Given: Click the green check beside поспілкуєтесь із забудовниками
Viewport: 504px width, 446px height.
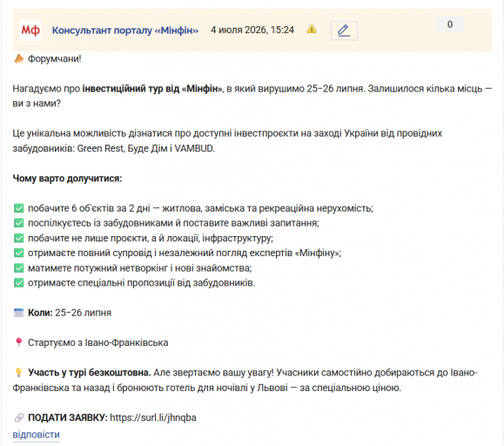Looking at the screenshot, I should 18,223.
